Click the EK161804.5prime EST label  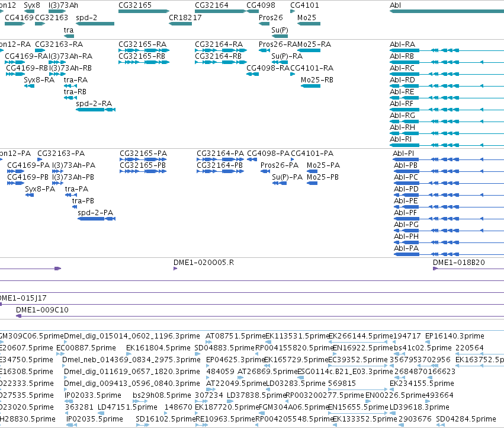click(158, 347)
